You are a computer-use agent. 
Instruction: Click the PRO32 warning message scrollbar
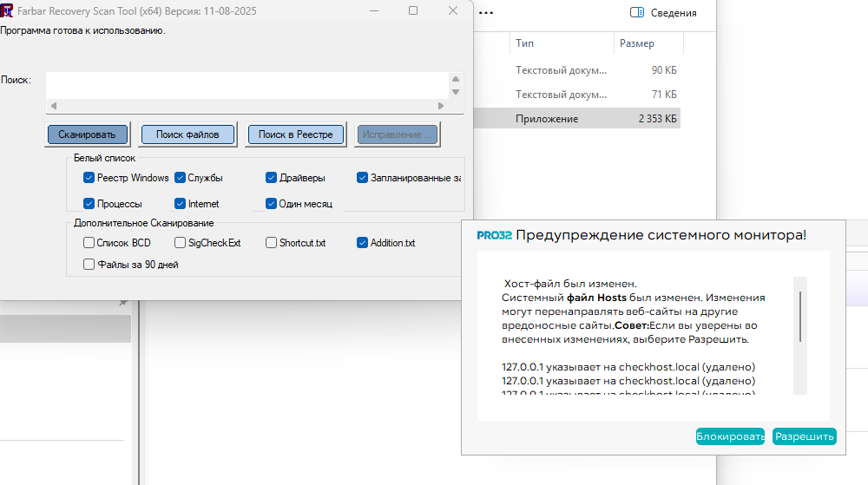click(800, 317)
